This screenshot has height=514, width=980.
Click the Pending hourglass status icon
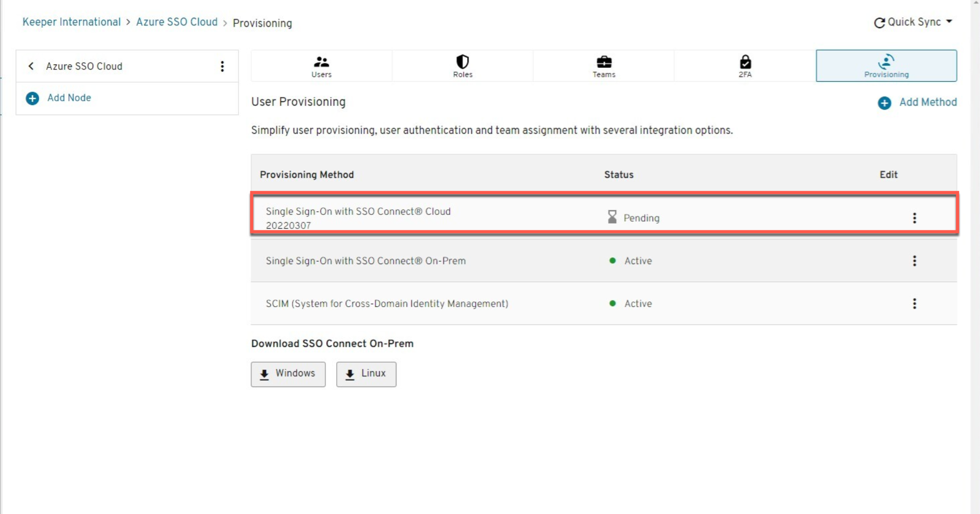pyautogui.click(x=612, y=217)
